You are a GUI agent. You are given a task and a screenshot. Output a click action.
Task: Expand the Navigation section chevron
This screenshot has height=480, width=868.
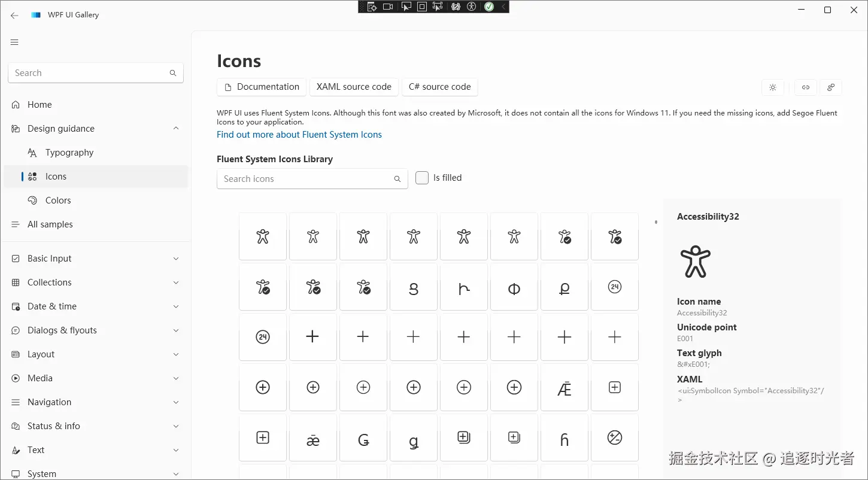click(x=176, y=402)
